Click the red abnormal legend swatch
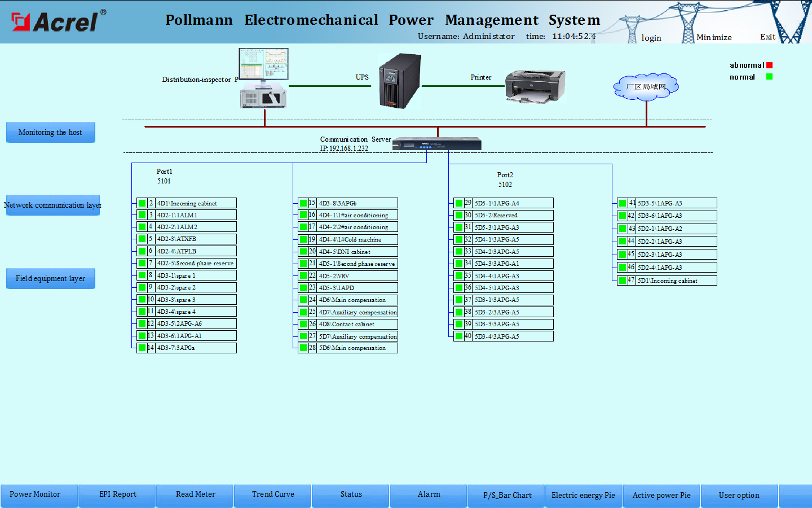The height and width of the screenshot is (508, 812). 769,65
